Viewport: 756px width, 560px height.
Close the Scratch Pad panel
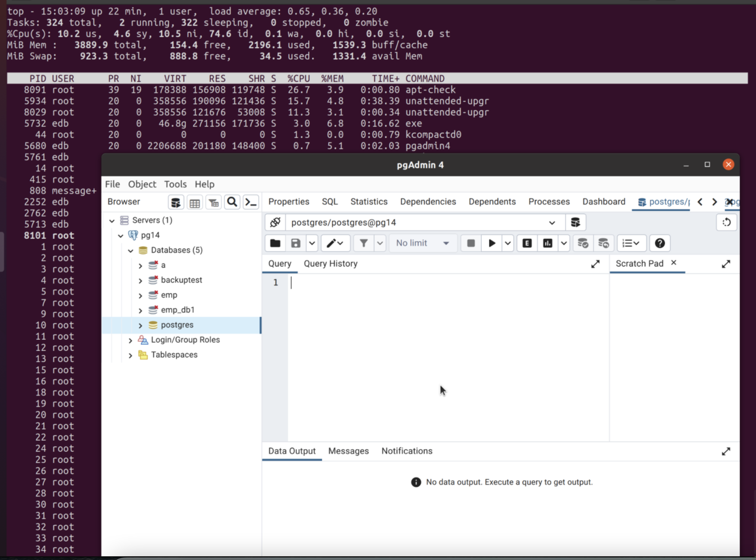tap(674, 263)
